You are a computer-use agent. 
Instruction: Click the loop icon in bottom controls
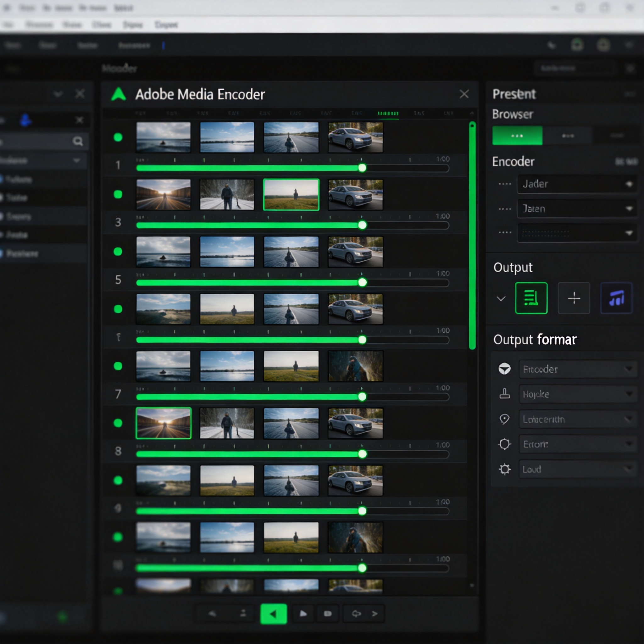pyautogui.click(x=356, y=614)
